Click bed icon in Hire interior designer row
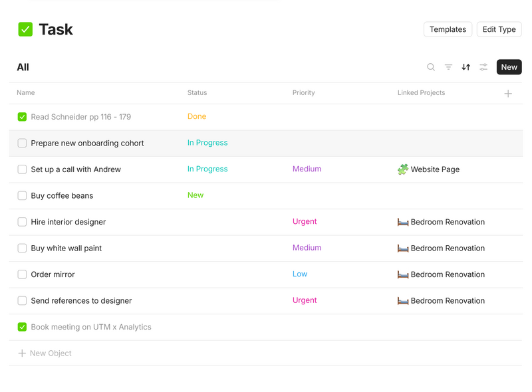Image resolution: width=532 pixels, height=392 pixels. point(403,222)
